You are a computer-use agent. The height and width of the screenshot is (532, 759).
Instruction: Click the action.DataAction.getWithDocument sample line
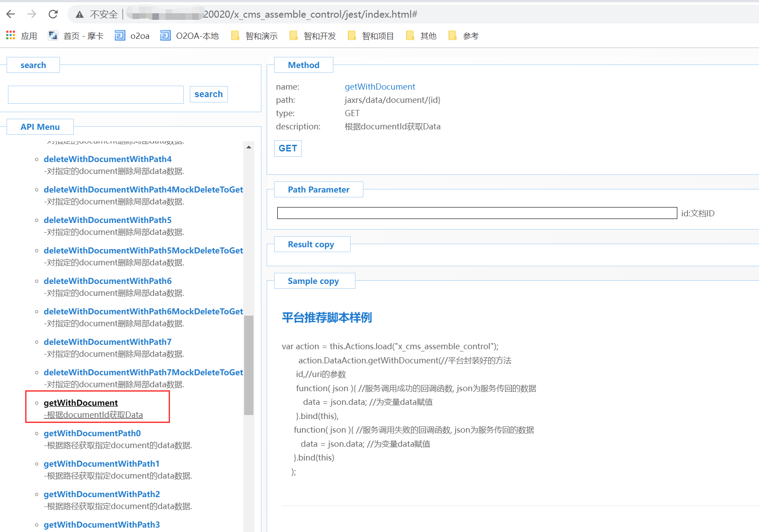(x=405, y=360)
